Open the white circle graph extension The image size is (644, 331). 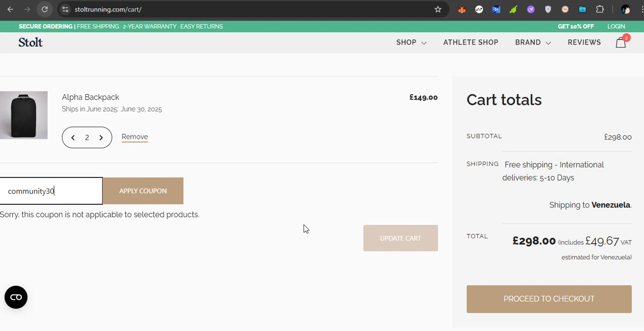pyautogui.click(x=479, y=9)
